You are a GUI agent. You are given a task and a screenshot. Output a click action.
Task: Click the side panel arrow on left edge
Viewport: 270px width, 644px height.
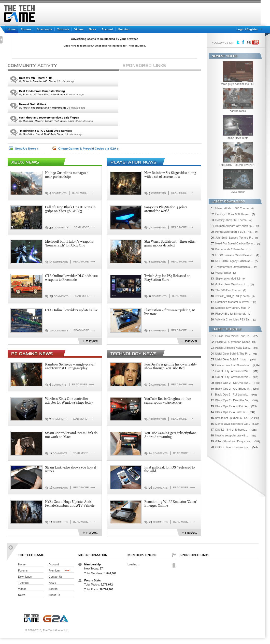coord(1,40)
